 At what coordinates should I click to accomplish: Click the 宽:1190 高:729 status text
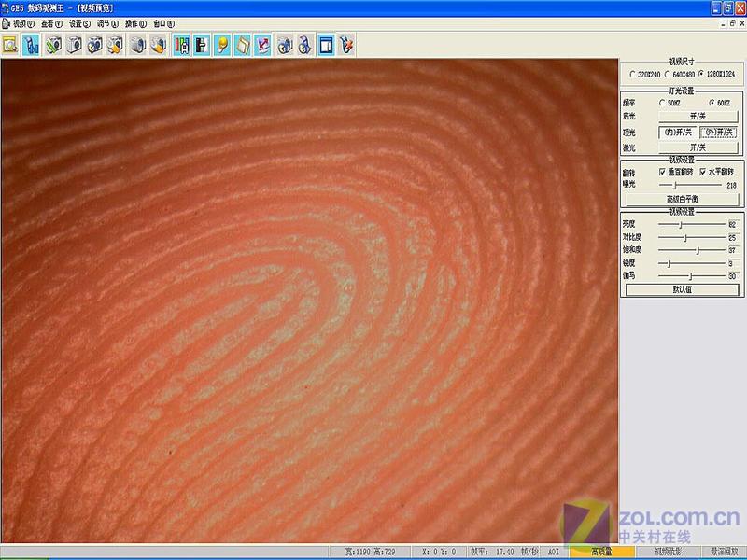[x=370, y=552]
